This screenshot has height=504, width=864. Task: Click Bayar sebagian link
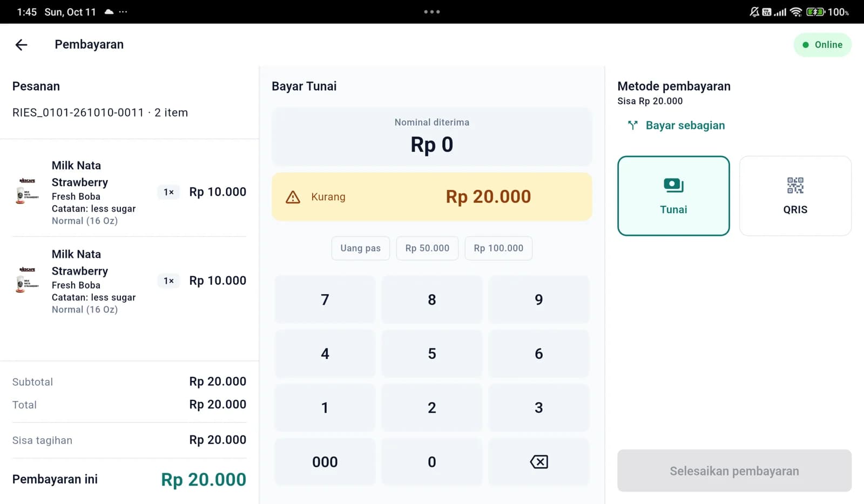coord(685,125)
